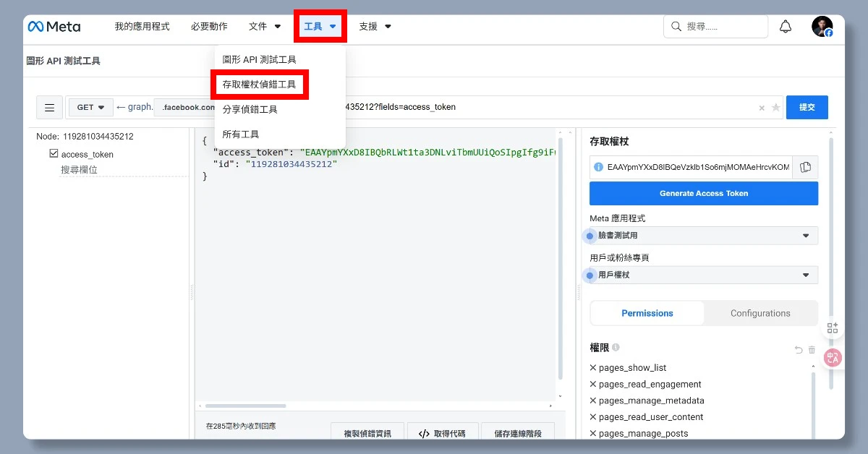Image resolution: width=868 pixels, height=454 pixels.
Task: Click the 複製偵錯資訊 button
Action: (367, 433)
